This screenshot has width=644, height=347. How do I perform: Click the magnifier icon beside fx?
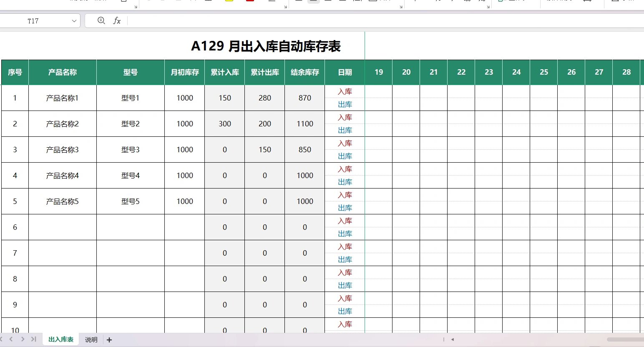[101, 20]
